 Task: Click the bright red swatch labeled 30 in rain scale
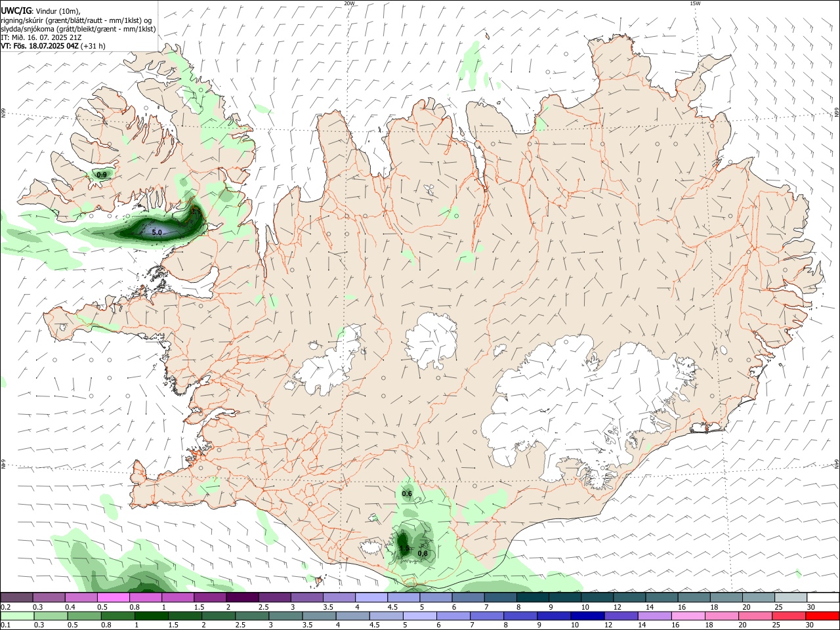click(822, 616)
